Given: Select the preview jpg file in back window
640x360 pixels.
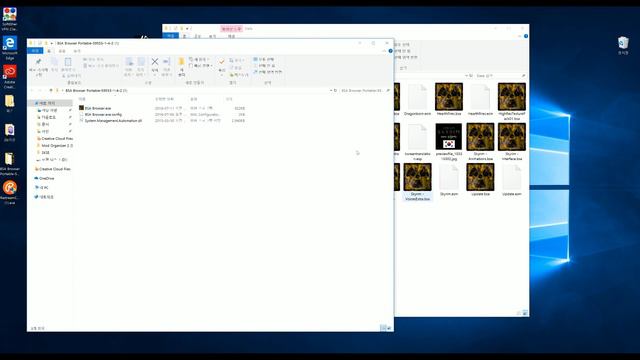Looking at the screenshot, I should point(449,142).
